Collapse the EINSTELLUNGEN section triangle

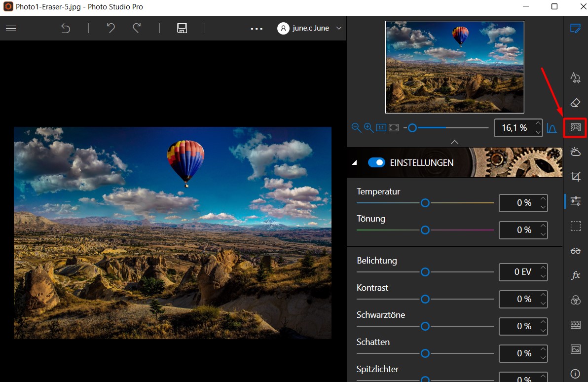(x=354, y=162)
